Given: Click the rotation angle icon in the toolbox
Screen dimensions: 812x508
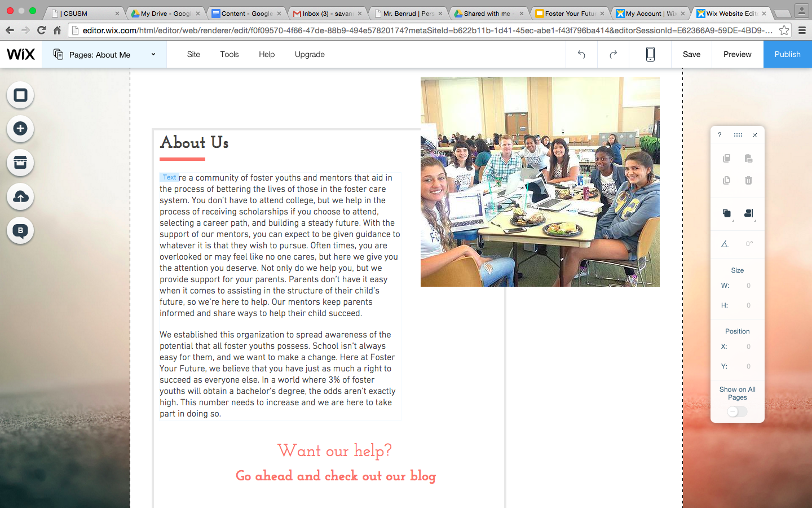Looking at the screenshot, I should (x=725, y=244).
